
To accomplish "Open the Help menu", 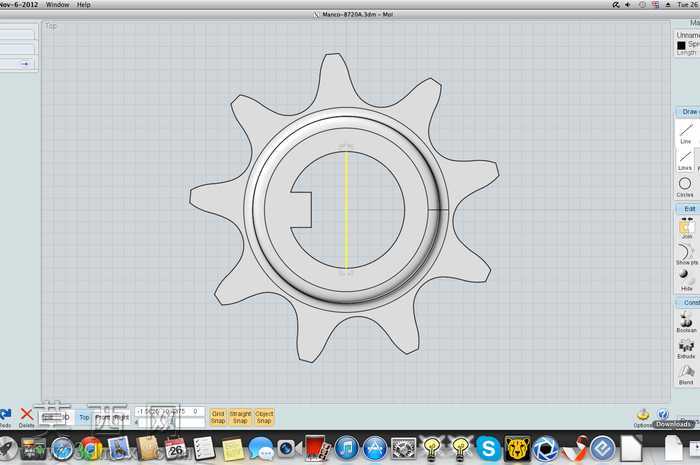I will (83, 4).
